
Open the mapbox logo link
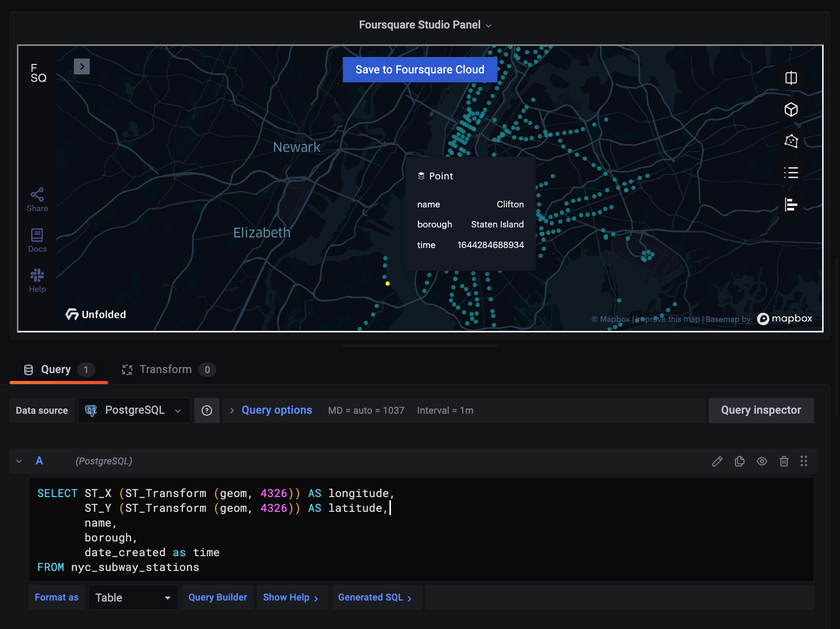(x=785, y=319)
